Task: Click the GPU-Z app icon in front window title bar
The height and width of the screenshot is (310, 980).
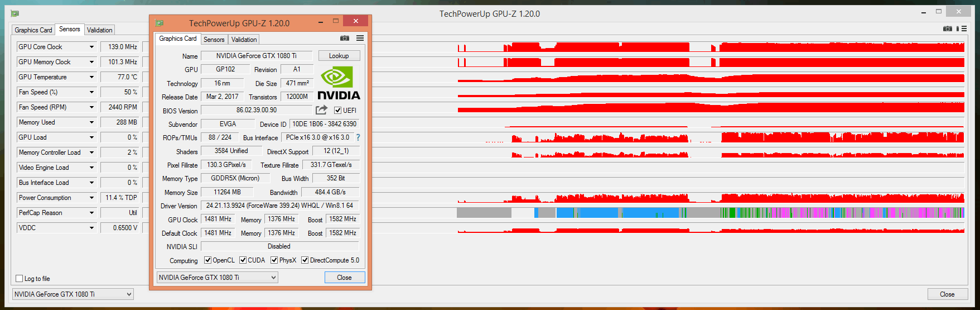Action: click(x=160, y=23)
